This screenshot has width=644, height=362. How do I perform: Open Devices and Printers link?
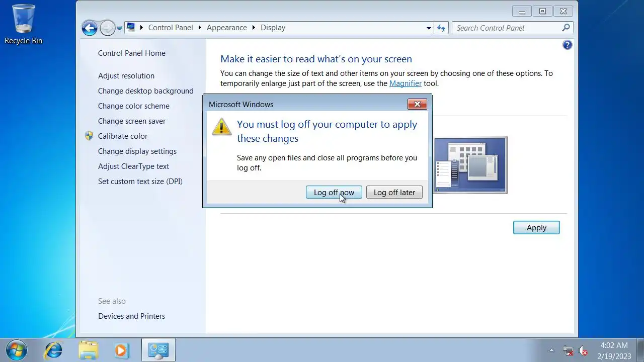point(132,316)
